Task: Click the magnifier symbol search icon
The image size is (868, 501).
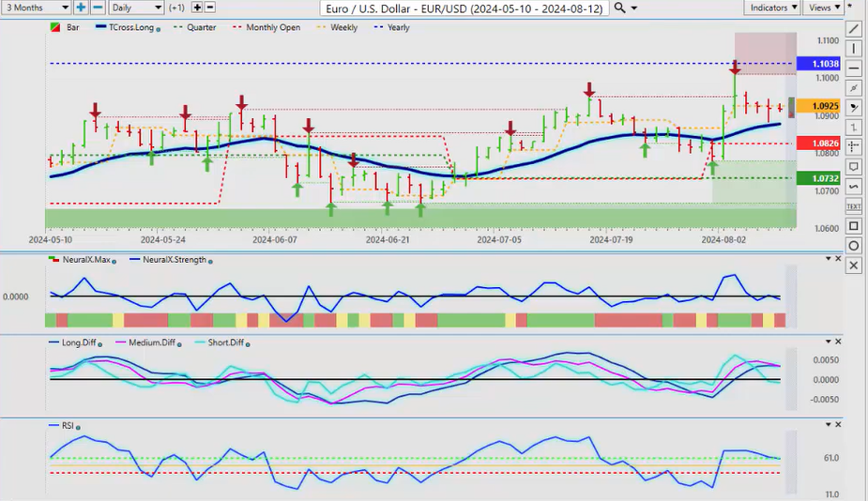Action: 619,8
